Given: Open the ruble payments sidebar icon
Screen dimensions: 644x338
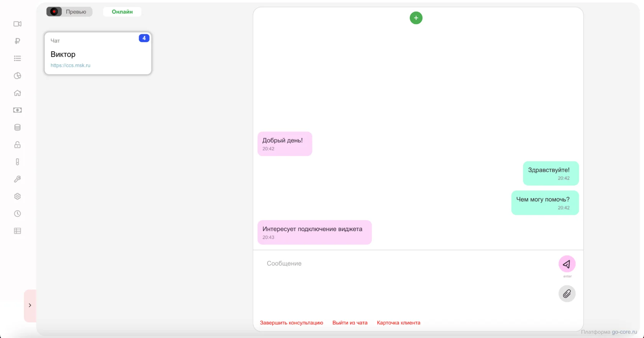Looking at the screenshot, I should [18, 41].
